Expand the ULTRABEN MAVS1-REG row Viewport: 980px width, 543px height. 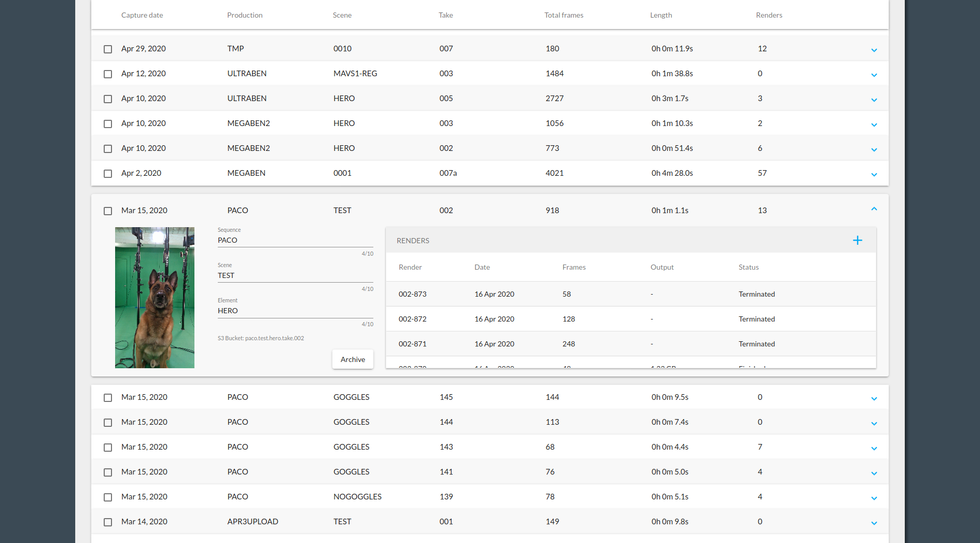click(874, 75)
